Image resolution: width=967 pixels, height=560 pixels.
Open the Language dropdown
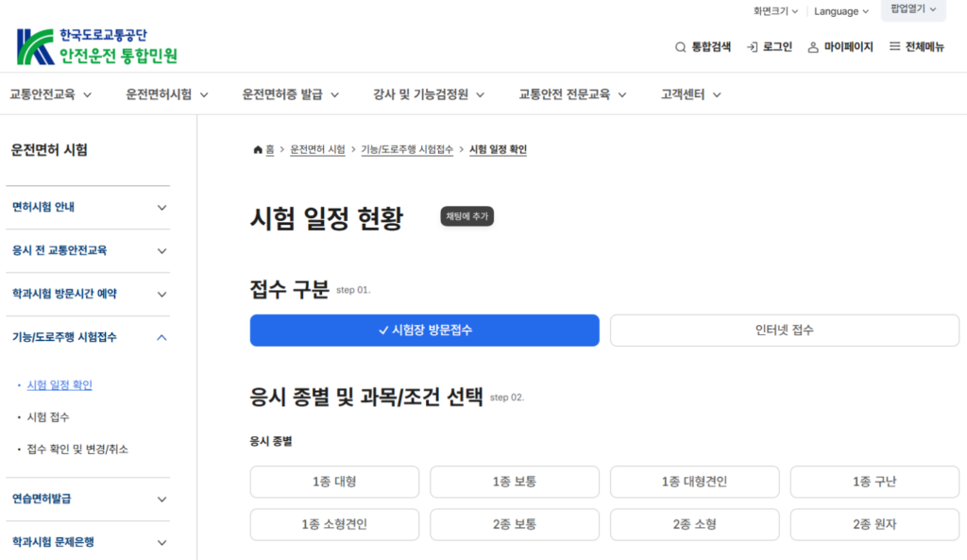click(x=841, y=11)
